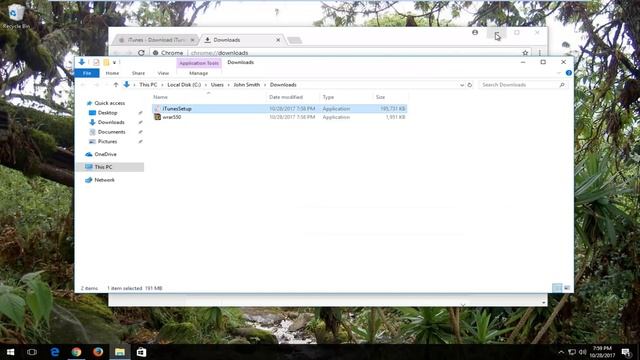The image size is (640, 360).
Task: Sort files by the Name column
Action: click(x=160, y=97)
